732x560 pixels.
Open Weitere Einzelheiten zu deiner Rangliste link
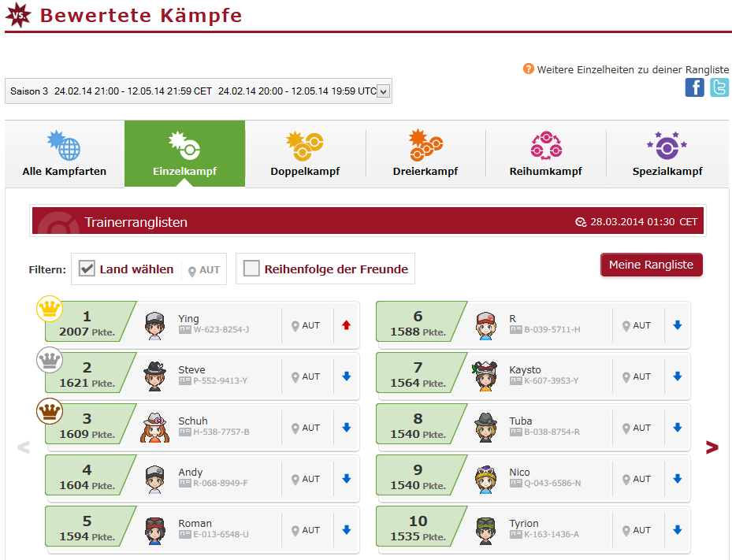pos(633,69)
